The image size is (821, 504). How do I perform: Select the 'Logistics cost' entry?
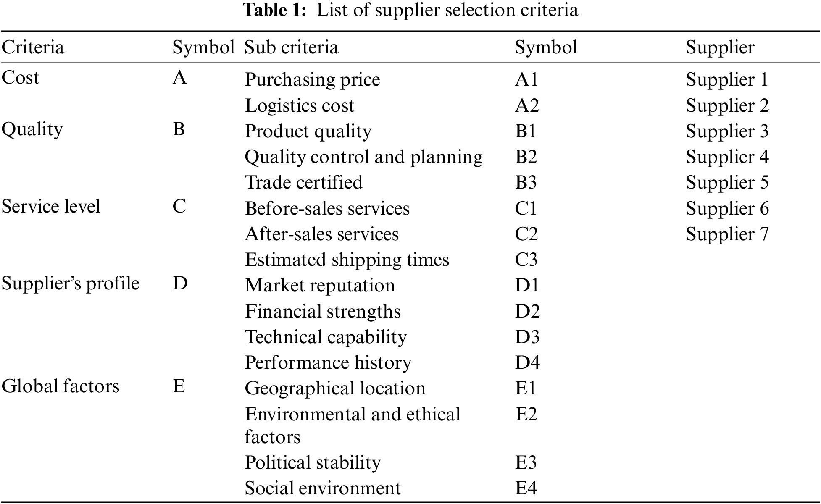[300, 105]
